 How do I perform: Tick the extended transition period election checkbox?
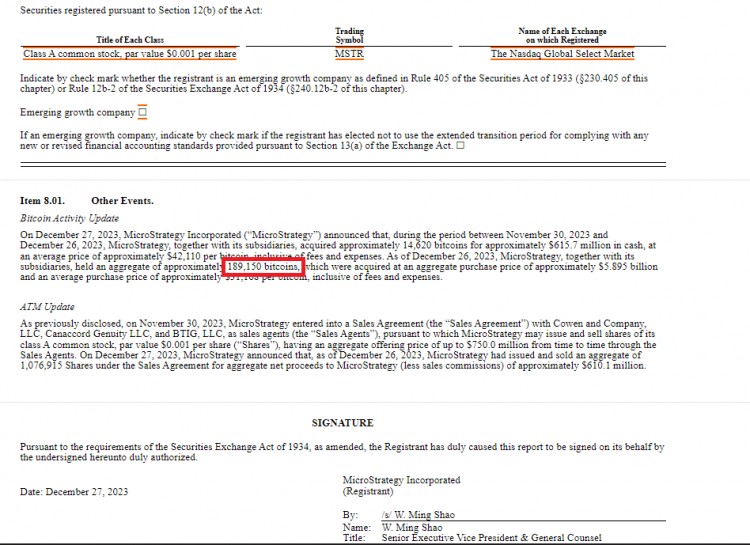point(460,146)
